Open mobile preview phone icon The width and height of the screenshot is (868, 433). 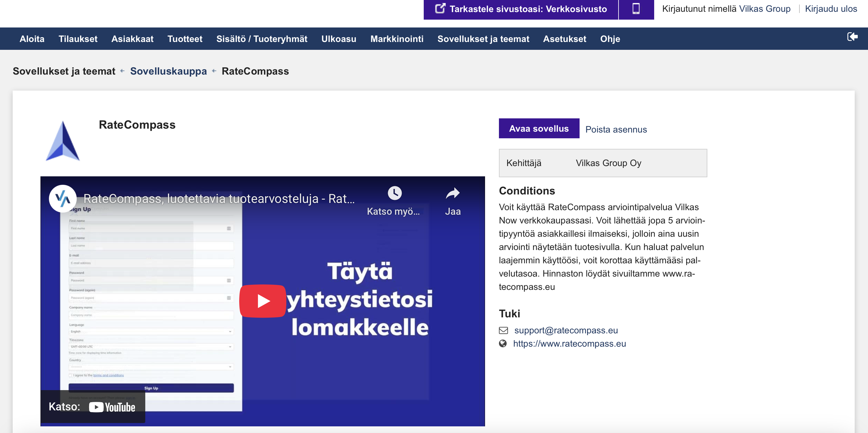pos(636,9)
